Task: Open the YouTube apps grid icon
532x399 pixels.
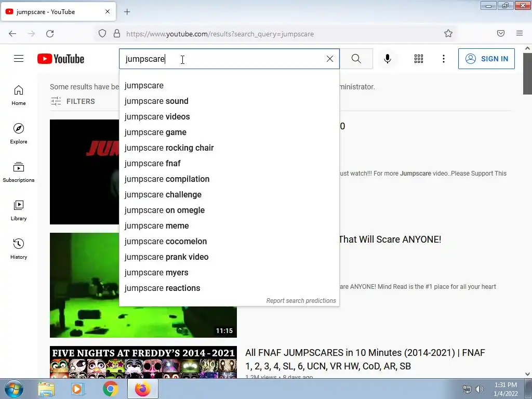Action: click(x=419, y=59)
